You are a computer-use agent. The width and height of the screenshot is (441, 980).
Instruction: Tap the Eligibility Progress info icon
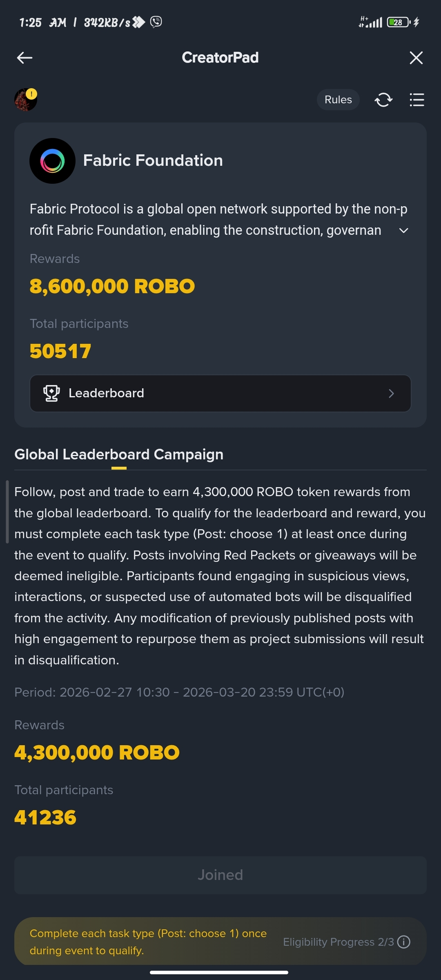point(404,942)
